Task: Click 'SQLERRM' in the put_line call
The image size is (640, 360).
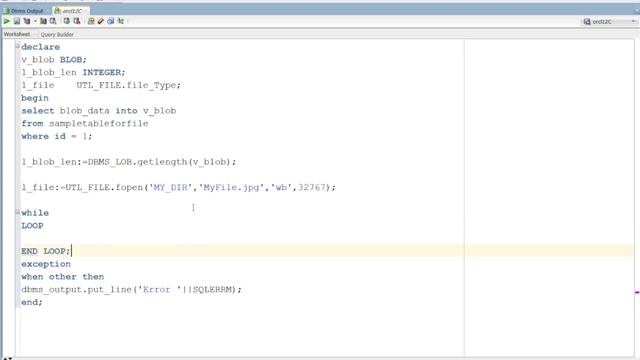Action: pos(212,289)
